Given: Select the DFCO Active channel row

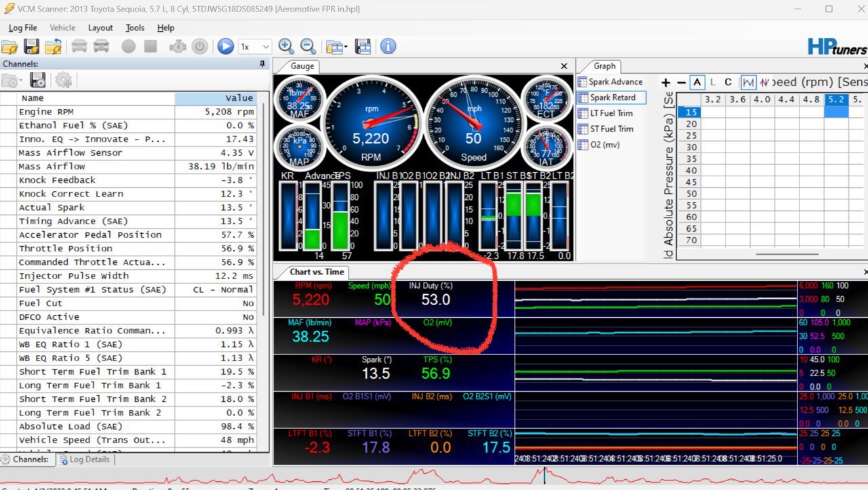Looking at the screenshot, I should [x=129, y=317].
